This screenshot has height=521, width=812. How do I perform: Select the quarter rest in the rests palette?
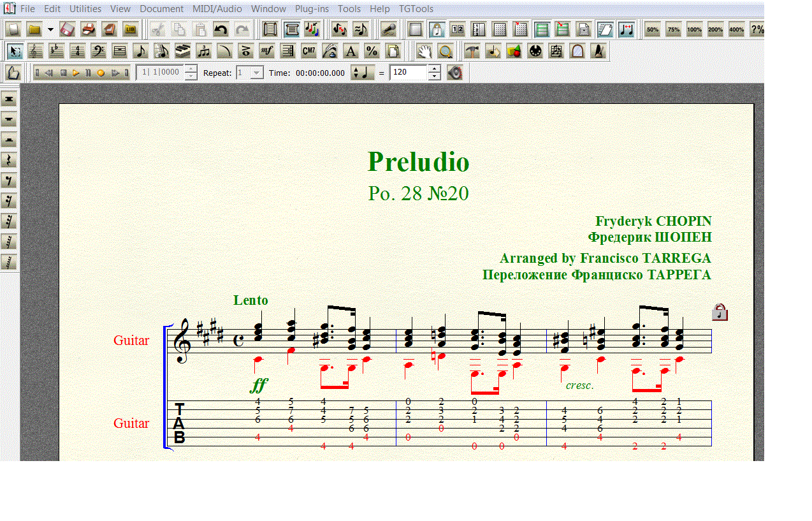click(x=9, y=160)
